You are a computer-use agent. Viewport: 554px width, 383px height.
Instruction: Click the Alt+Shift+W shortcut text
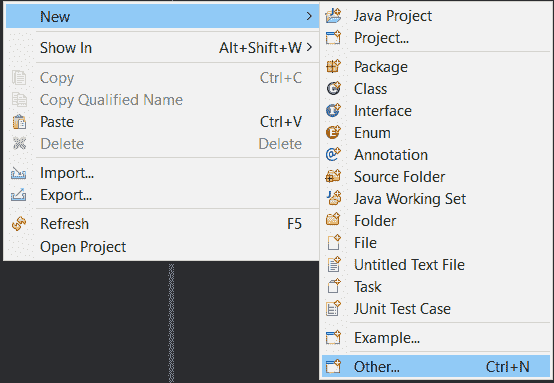[x=260, y=48]
